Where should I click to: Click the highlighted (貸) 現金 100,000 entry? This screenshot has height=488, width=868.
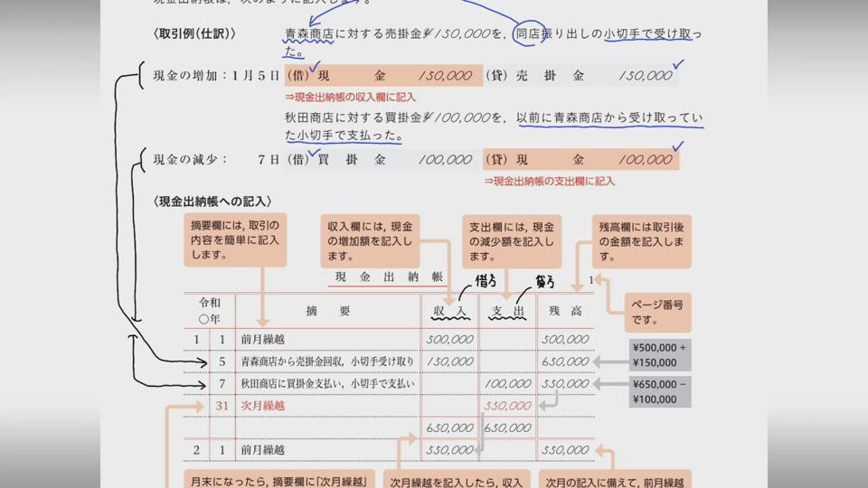click(x=580, y=160)
